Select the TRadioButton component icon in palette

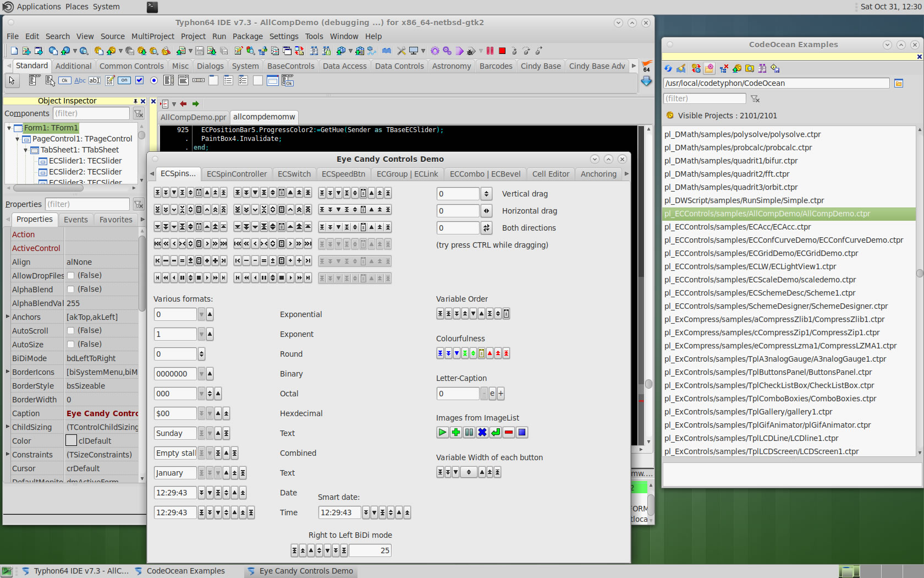coord(154,80)
